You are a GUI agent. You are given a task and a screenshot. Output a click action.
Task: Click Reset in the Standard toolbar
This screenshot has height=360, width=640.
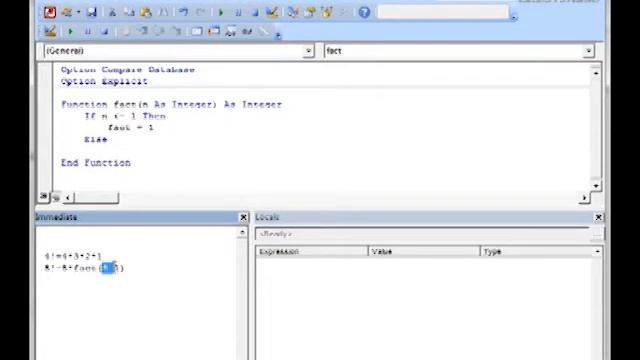[x=255, y=12]
